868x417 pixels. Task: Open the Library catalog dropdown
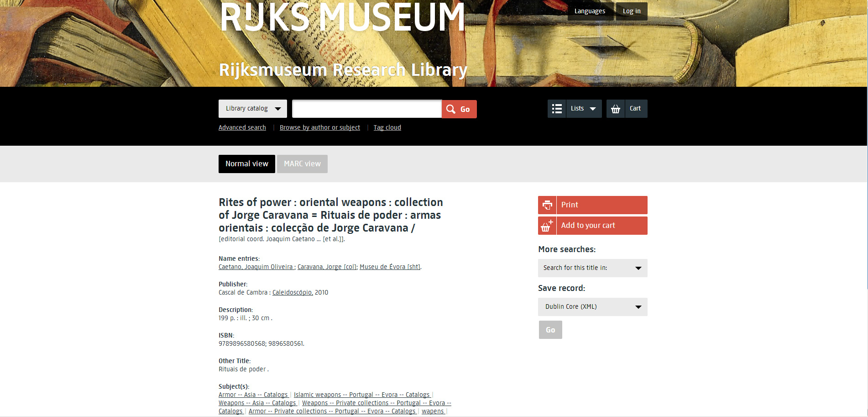(x=252, y=109)
